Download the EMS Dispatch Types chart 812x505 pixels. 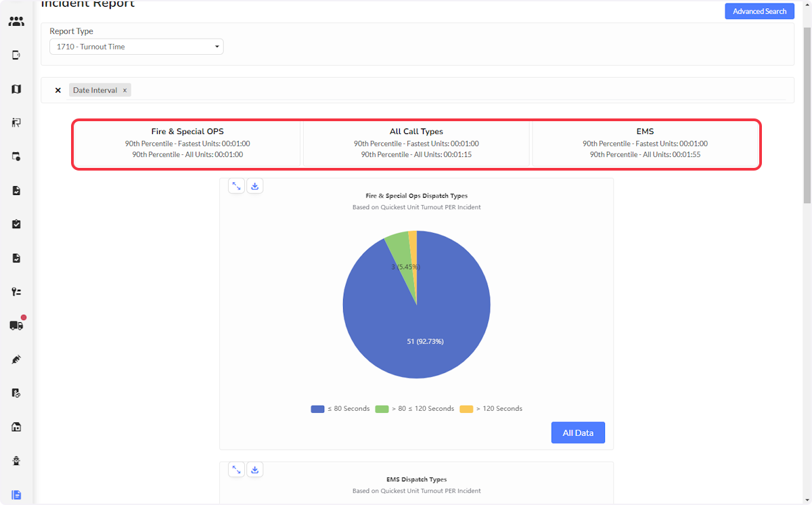click(255, 469)
